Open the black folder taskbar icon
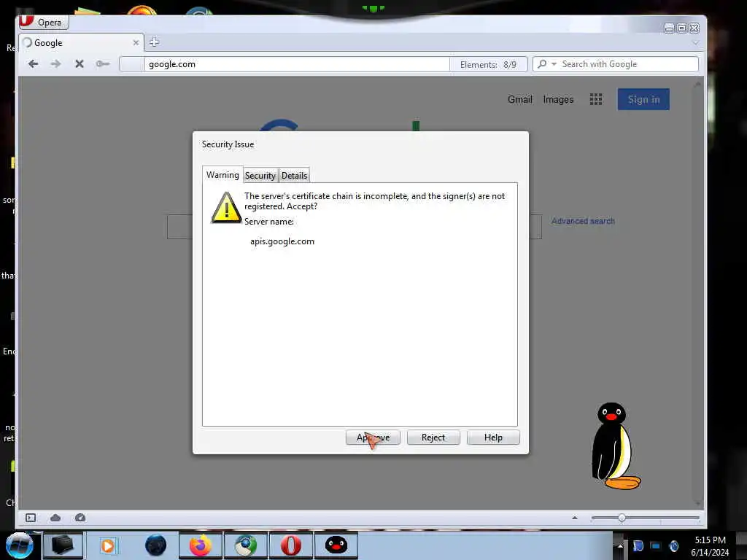Image resolution: width=747 pixels, height=560 pixels. (x=63, y=545)
